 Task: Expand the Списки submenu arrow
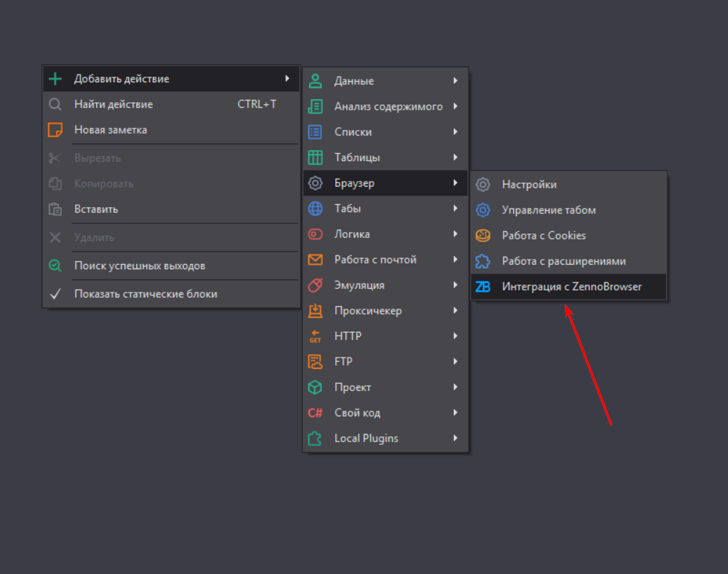(x=455, y=132)
